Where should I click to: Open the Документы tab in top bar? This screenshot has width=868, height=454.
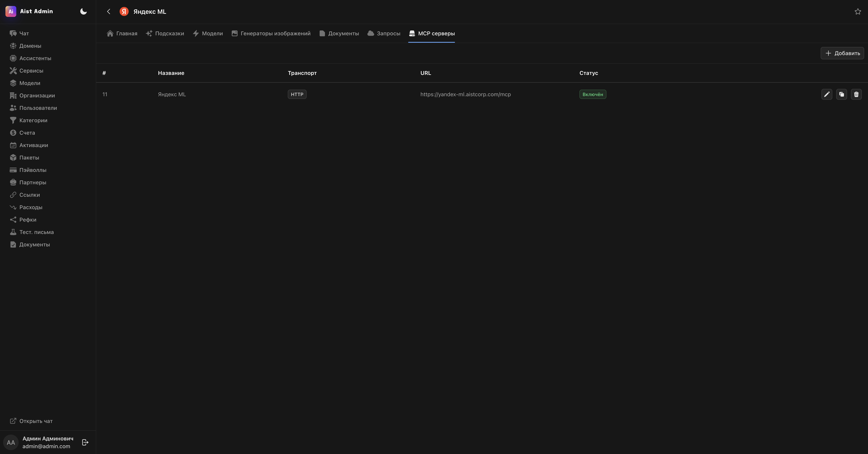pos(339,33)
